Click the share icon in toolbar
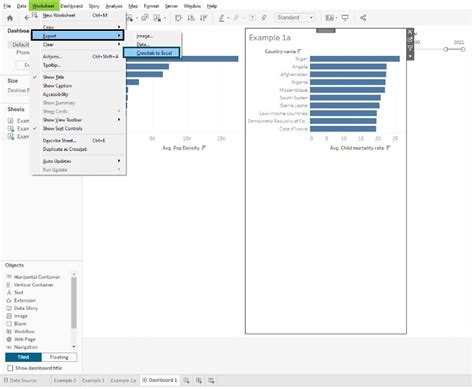The height and width of the screenshot is (389, 474). point(363,18)
